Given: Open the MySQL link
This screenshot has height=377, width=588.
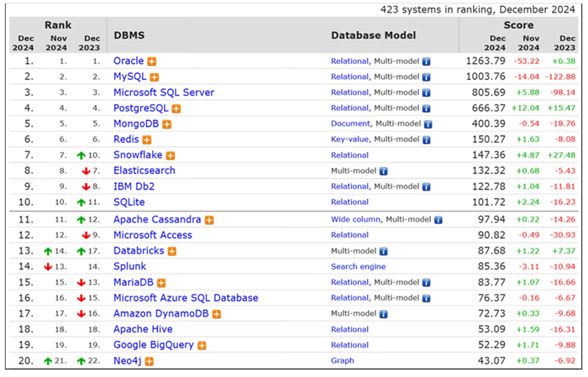Looking at the screenshot, I should (x=129, y=76).
